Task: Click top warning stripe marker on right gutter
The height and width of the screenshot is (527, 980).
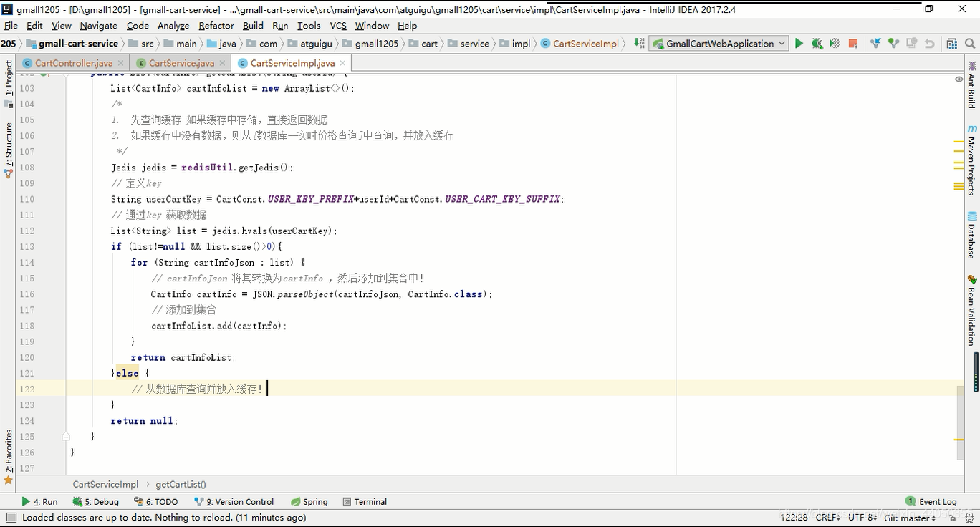Action: tap(959, 142)
